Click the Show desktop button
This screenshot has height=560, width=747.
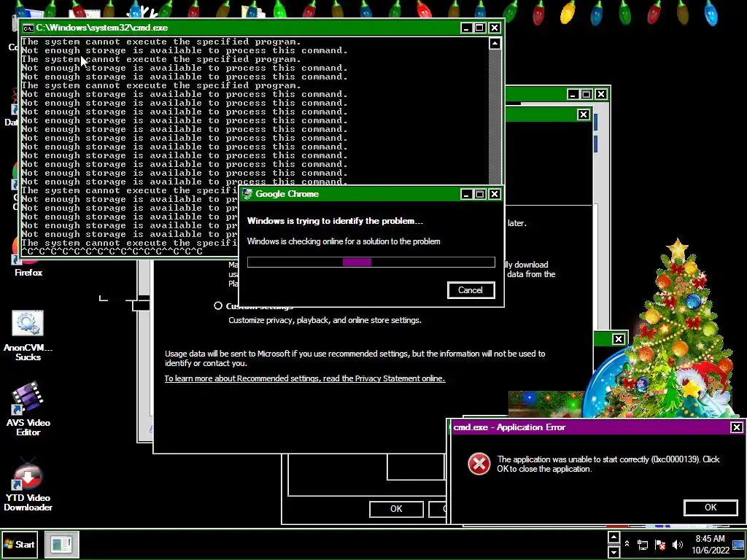738,544
